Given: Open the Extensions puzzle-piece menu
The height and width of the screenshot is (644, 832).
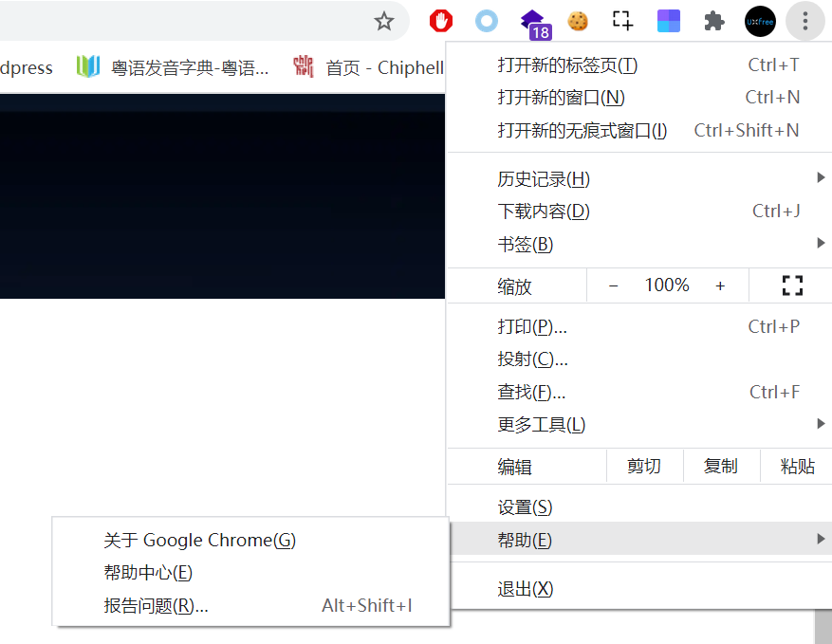Looking at the screenshot, I should pyautogui.click(x=713, y=20).
